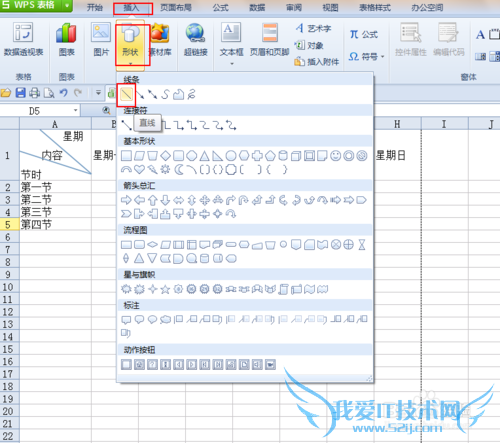This screenshot has height=443, width=500.
Task: Select the double arrow line shape
Action: (x=153, y=95)
